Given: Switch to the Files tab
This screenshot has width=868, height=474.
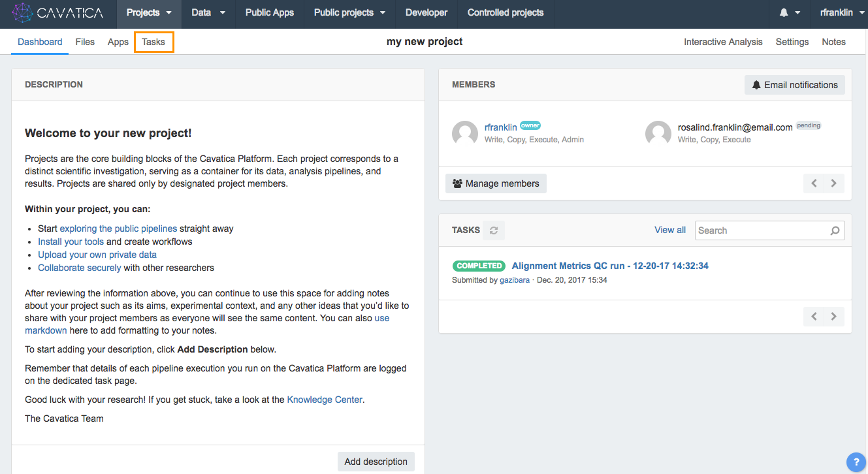Looking at the screenshot, I should point(85,42).
